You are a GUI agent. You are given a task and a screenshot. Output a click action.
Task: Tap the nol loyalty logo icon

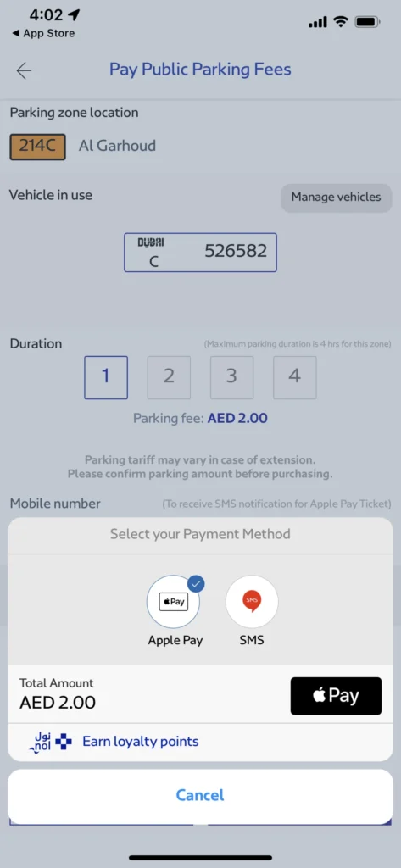50,742
